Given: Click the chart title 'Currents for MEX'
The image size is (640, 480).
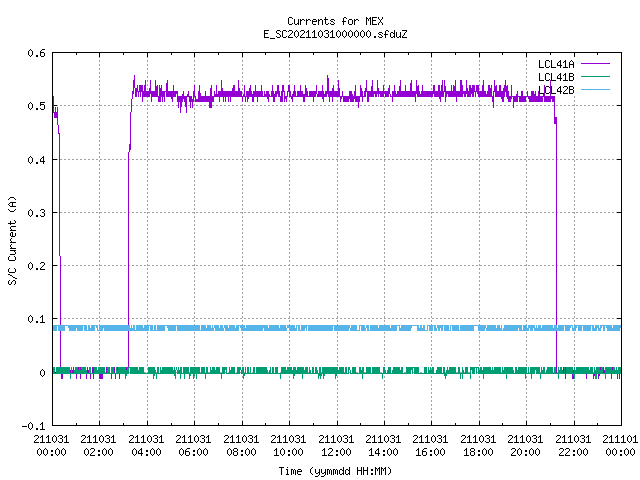Looking at the screenshot, I should (335, 21).
